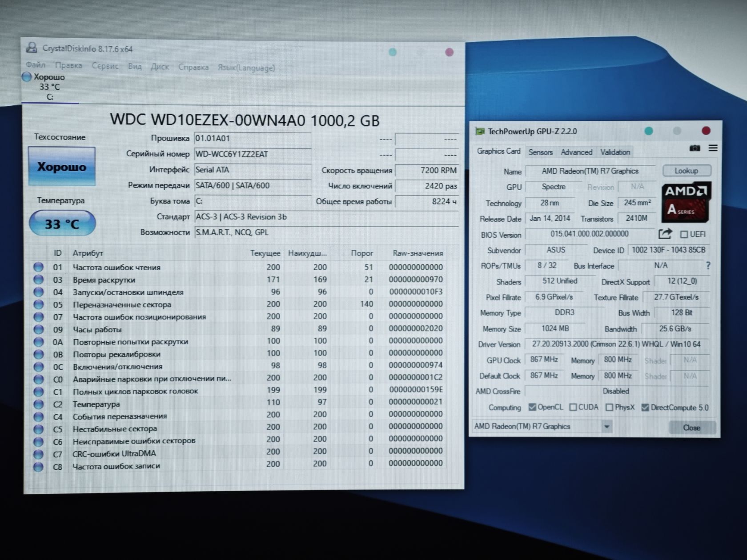Screen dimensions: 747x560
Task: Click the CrystalDiskInfo title bar icon
Action: 31,48
